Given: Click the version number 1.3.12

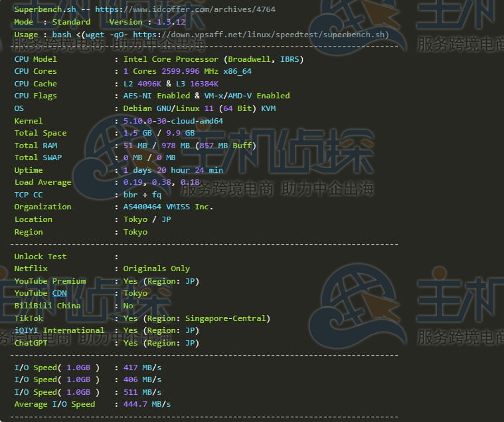Looking at the screenshot, I should [171, 22].
